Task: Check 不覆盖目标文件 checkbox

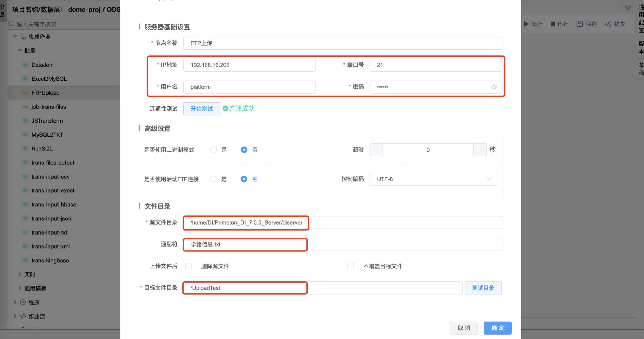Action: [351, 266]
